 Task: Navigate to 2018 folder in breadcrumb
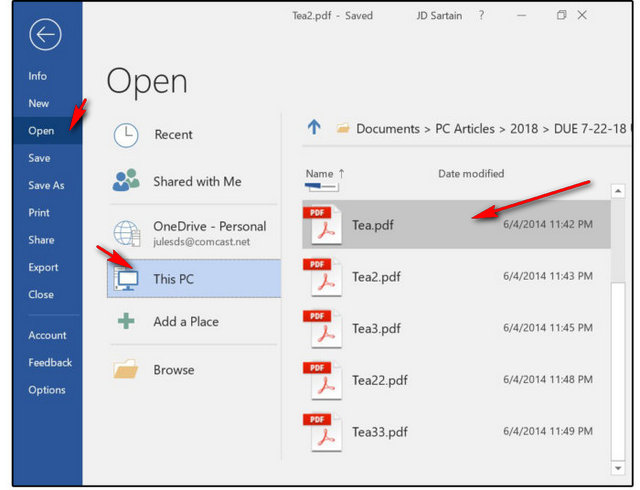pos(524,129)
